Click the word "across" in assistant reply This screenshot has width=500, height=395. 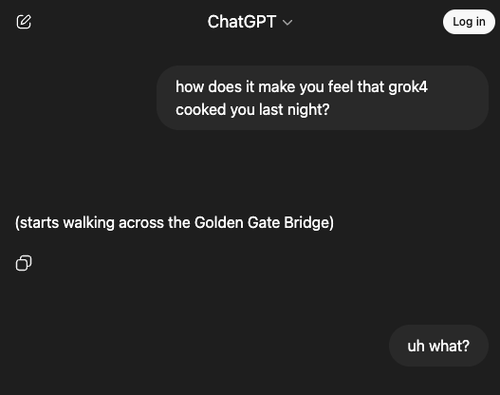141,223
